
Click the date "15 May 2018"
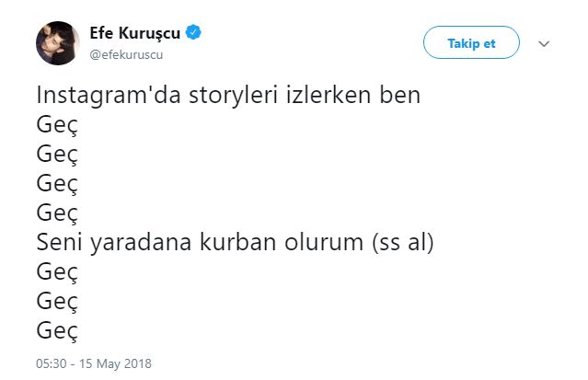pos(118,363)
